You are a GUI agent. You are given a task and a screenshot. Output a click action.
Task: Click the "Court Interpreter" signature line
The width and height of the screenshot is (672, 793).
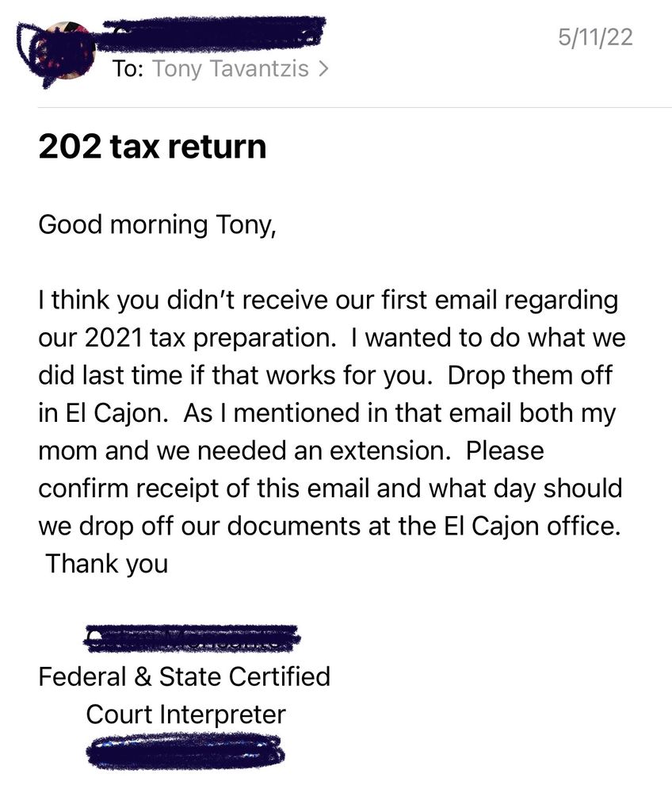click(x=185, y=714)
